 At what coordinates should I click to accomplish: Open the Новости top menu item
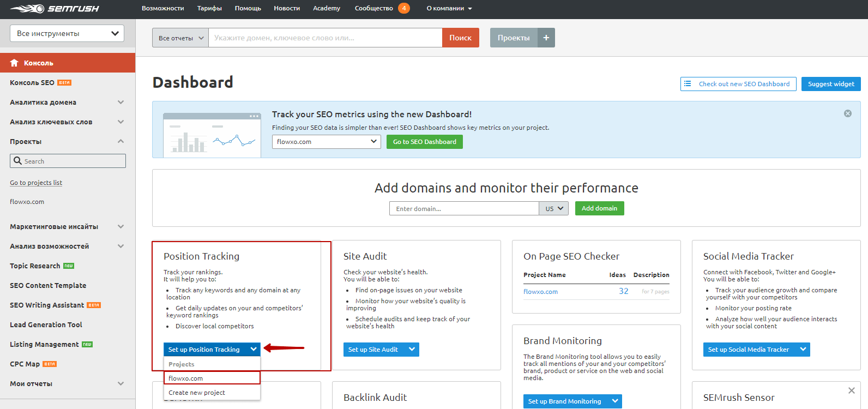[287, 8]
